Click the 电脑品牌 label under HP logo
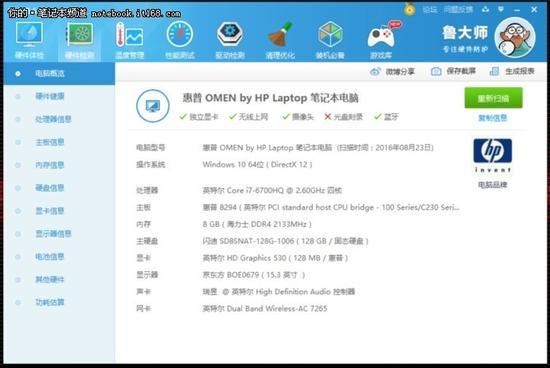 (492, 185)
